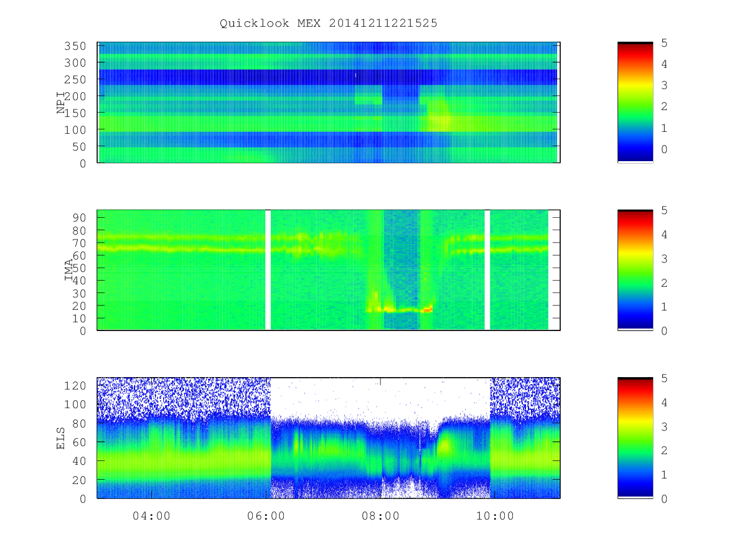
Task: Click the 10:00 time axis label
Action: (495, 516)
